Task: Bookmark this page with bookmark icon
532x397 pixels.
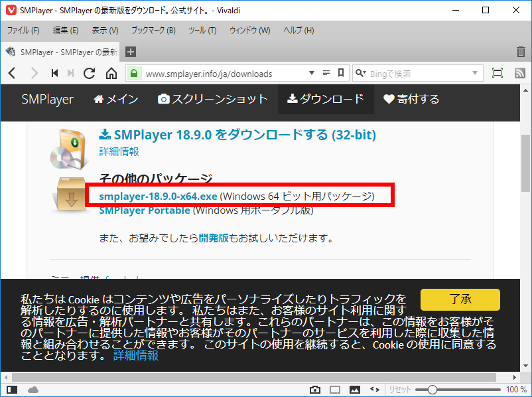Action: coord(341,73)
